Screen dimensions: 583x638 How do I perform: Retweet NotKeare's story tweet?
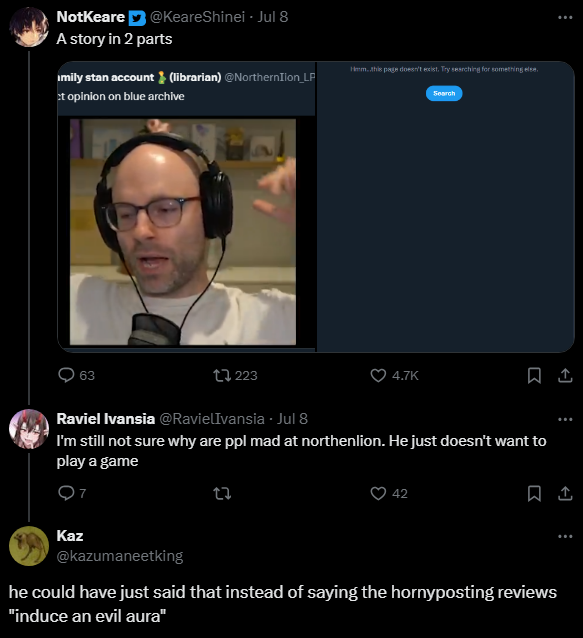(235, 375)
